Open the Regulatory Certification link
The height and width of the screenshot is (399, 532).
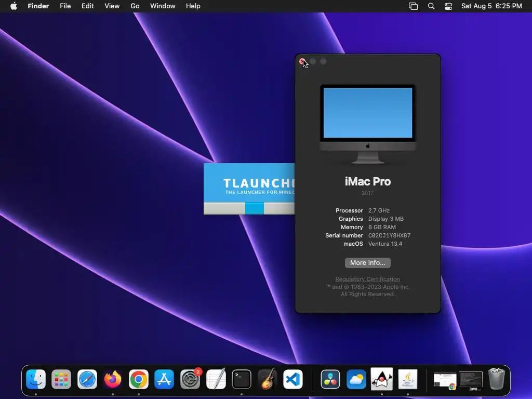[368, 279]
